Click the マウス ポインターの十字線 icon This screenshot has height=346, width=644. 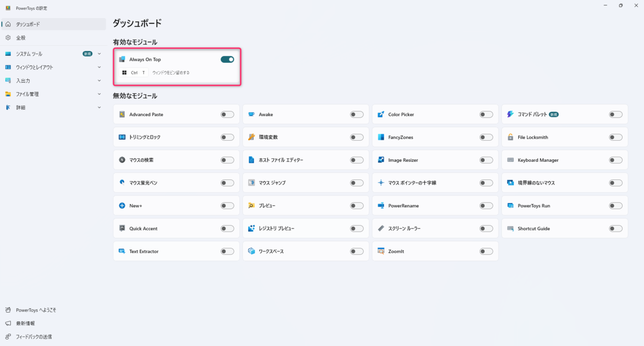pyautogui.click(x=380, y=183)
